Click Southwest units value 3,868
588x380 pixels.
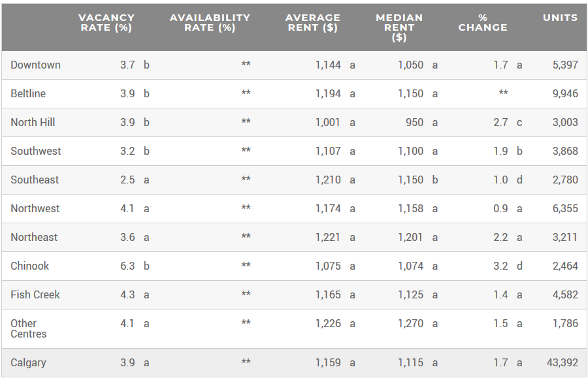(565, 151)
